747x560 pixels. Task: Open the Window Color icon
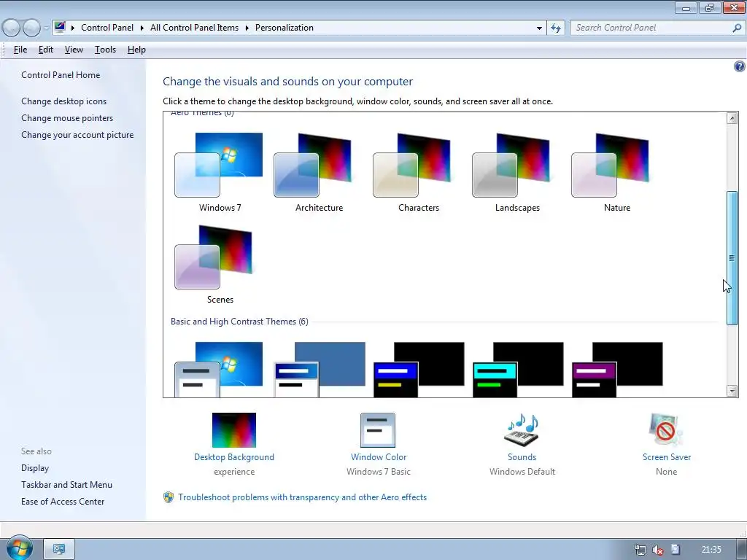click(378, 430)
